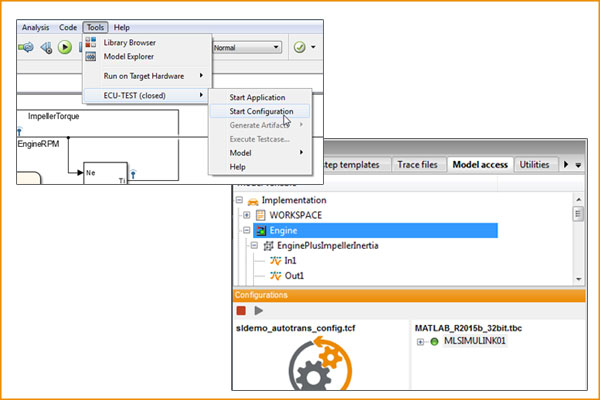Click the Implementation car icon
This screenshot has width=600, height=400.
pyautogui.click(x=253, y=201)
